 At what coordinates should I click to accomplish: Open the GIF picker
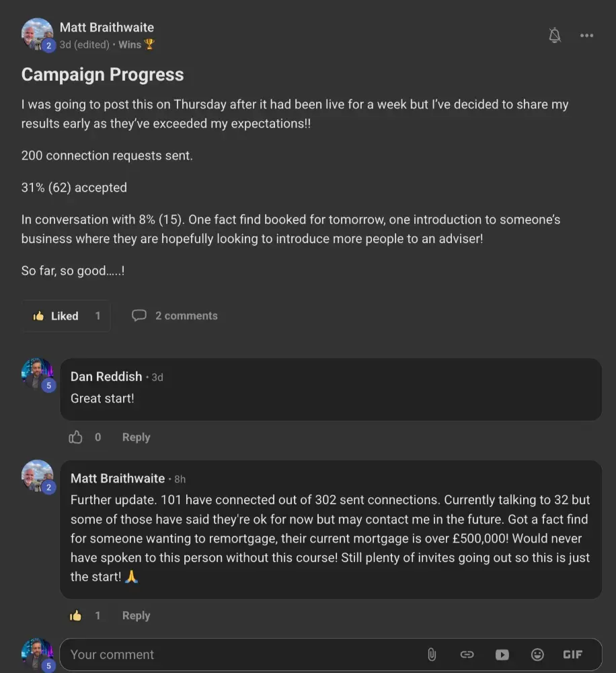(572, 654)
